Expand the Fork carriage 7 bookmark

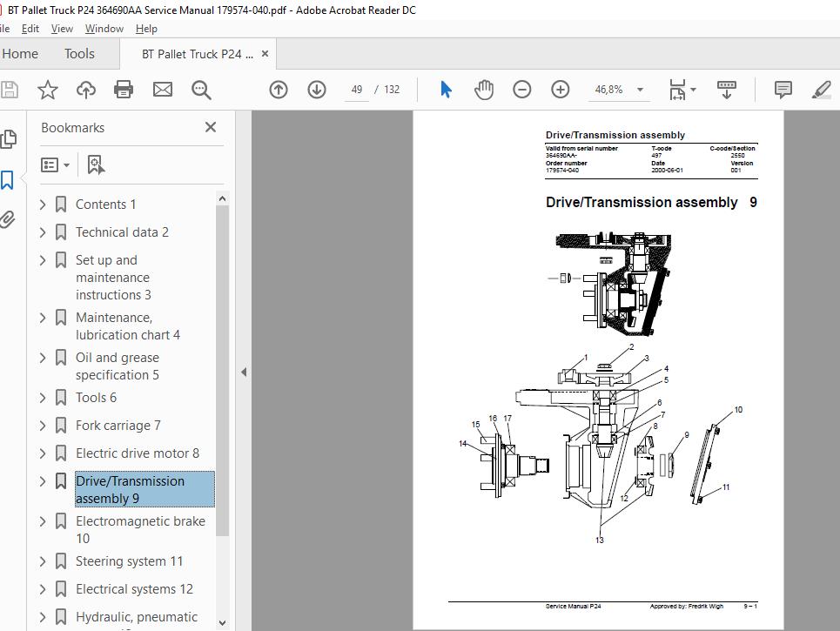[x=43, y=426]
